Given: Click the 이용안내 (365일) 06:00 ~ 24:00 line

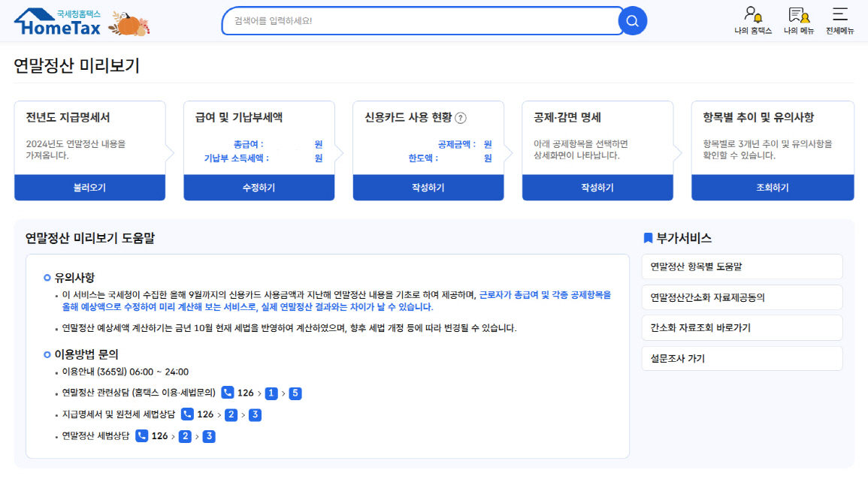Looking at the screenshot, I should tap(125, 372).
